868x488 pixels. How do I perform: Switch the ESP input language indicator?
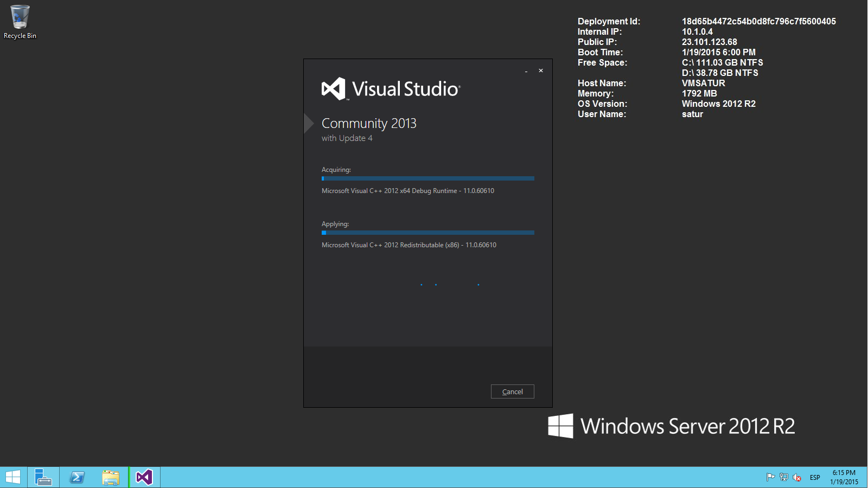tap(815, 478)
